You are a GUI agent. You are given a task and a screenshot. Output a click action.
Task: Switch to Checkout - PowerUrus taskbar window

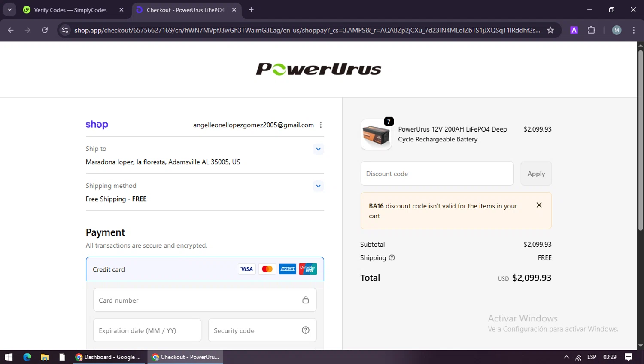pos(185,357)
